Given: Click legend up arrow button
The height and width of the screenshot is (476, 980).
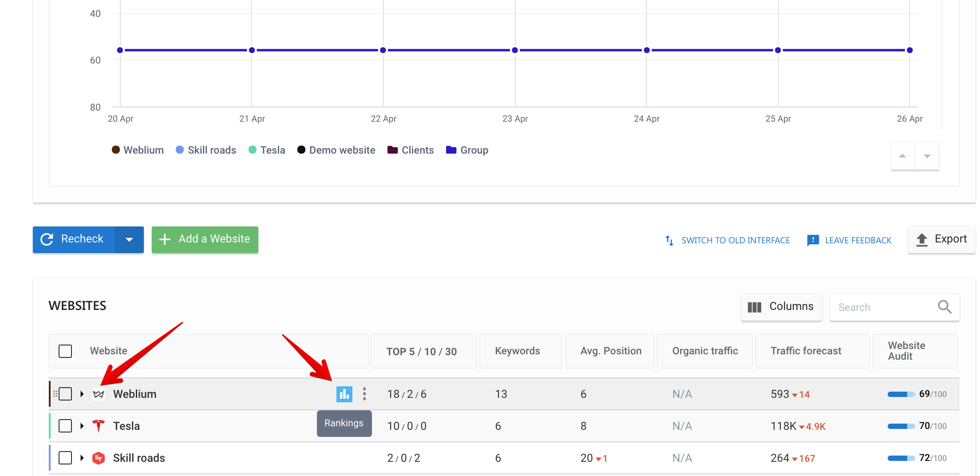Looking at the screenshot, I should 902,156.
